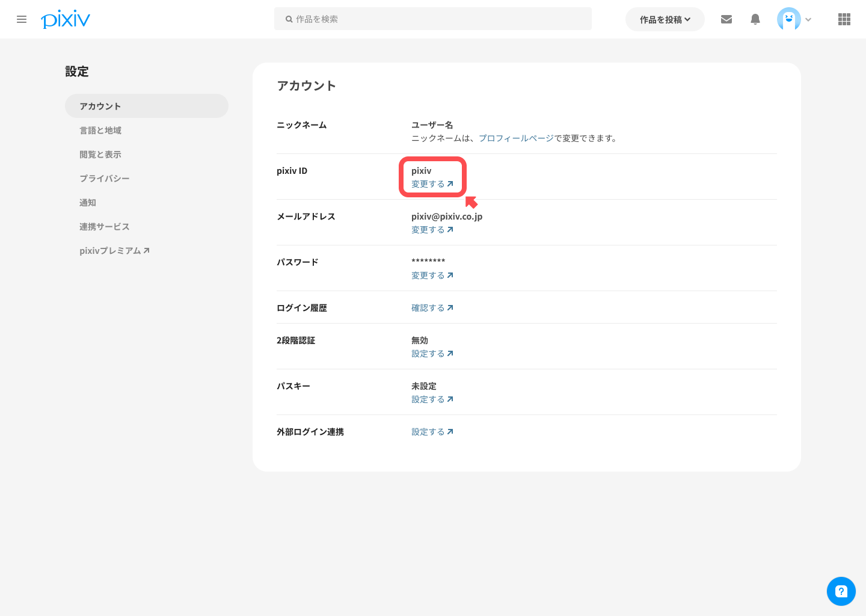Focus the 作品を検索 search field
The image size is (866, 616).
[433, 19]
